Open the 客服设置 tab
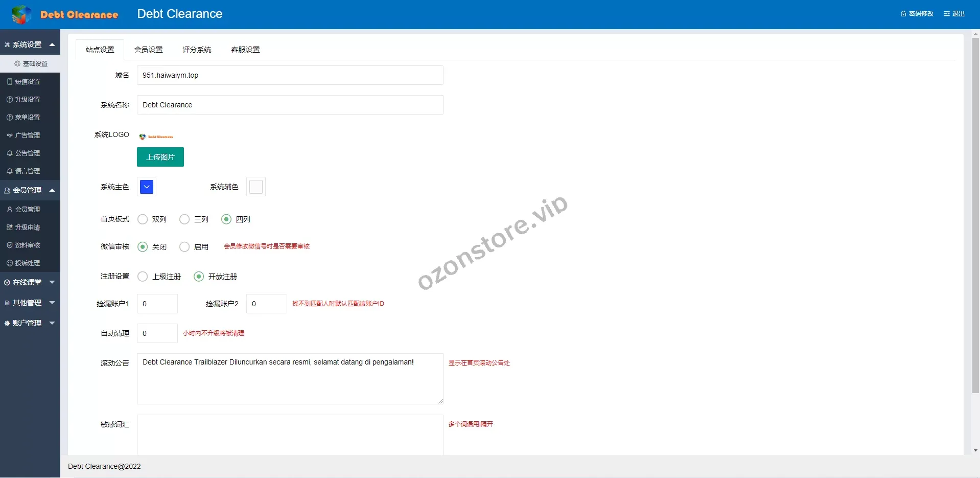980x478 pixels. [245, 50]
